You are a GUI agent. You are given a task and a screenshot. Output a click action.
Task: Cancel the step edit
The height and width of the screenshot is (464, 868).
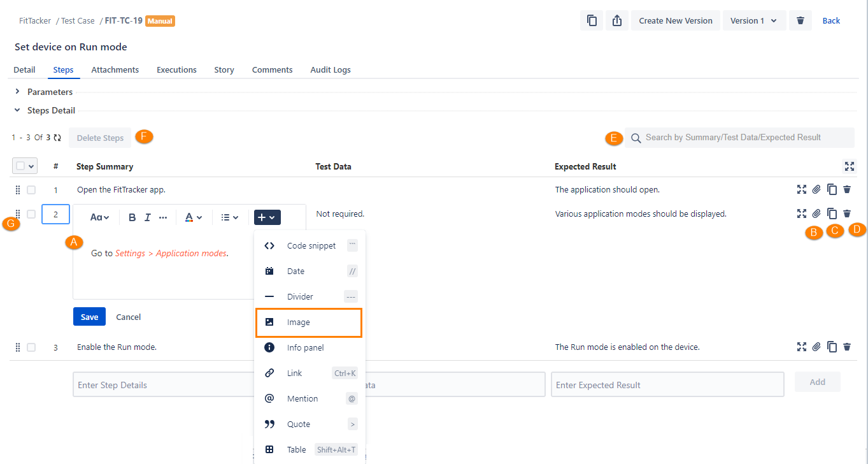coord(129,317)
